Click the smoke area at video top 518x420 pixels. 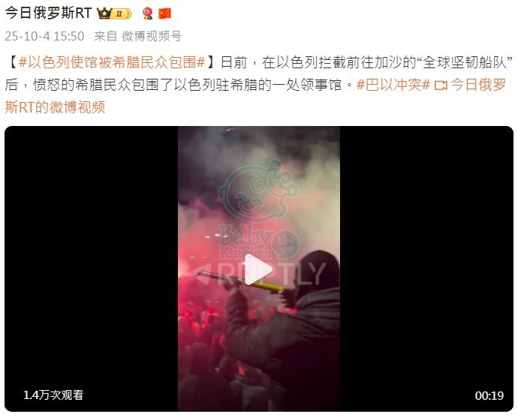click(259, 148)
